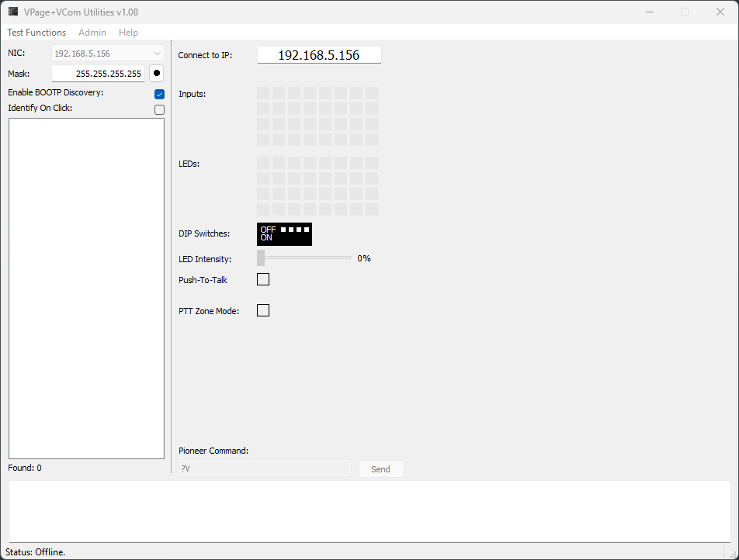Click the LED Intensity slider handle
Image resolution: width=739 pixels, height=560 pixels.
[261, 258]
